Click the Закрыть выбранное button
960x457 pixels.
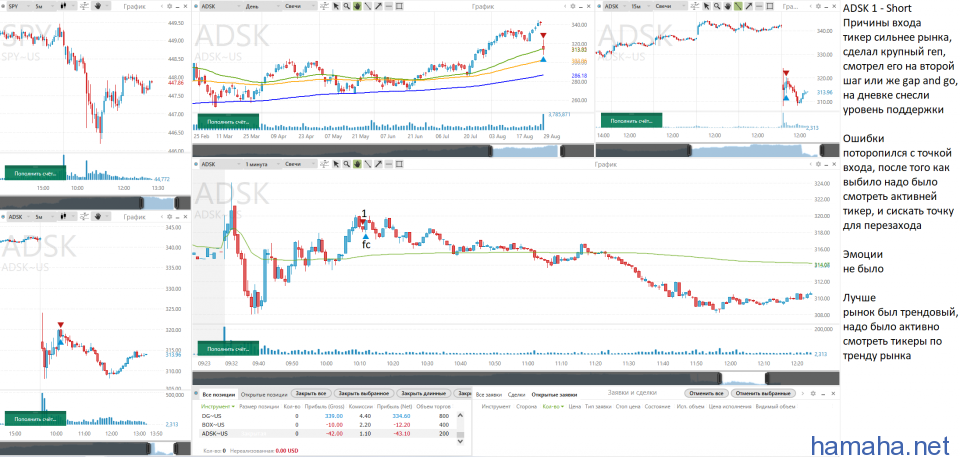(x=364, y=393)
